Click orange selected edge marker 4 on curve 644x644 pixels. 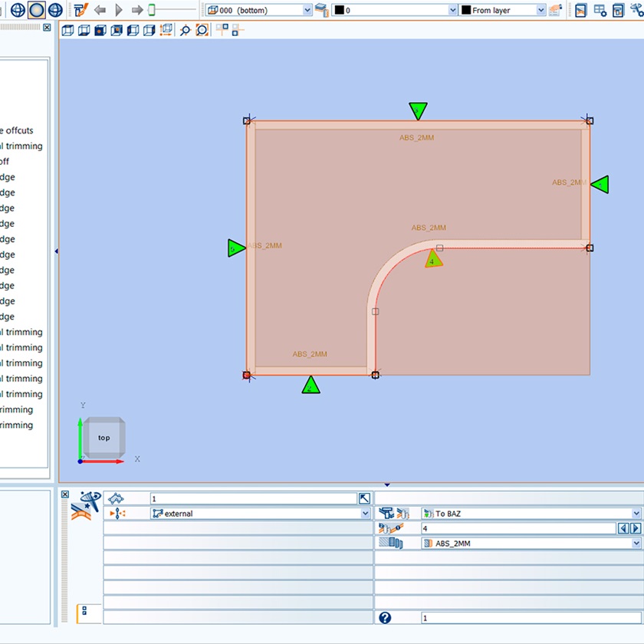[x=433, y=260]
